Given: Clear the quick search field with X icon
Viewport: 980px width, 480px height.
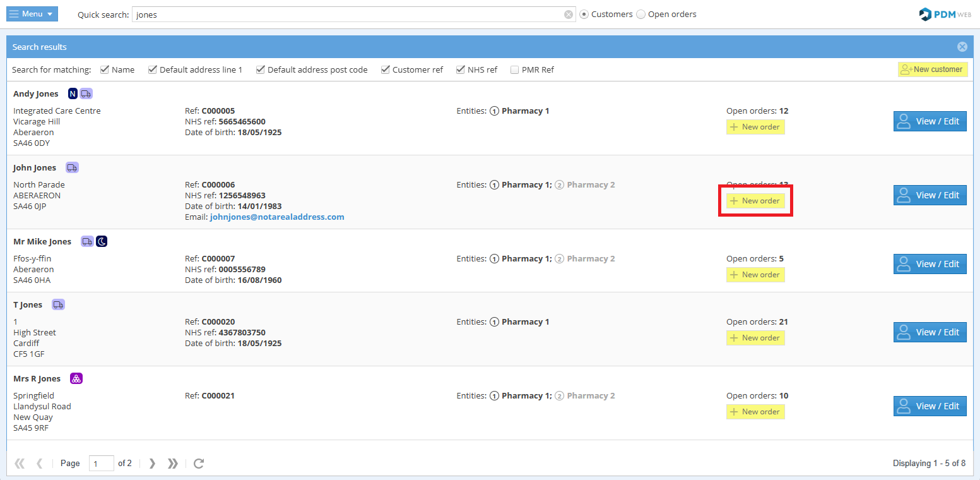Looking at the screenshot, I should [569, 15].
